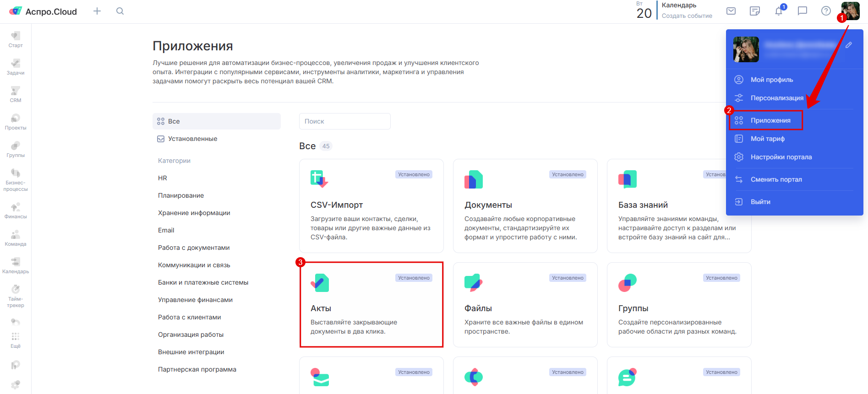The width and height of the screenshot is (868, 394).
Task: Open Тайм-трекер in the sidebar
Action: pos(16,296)
